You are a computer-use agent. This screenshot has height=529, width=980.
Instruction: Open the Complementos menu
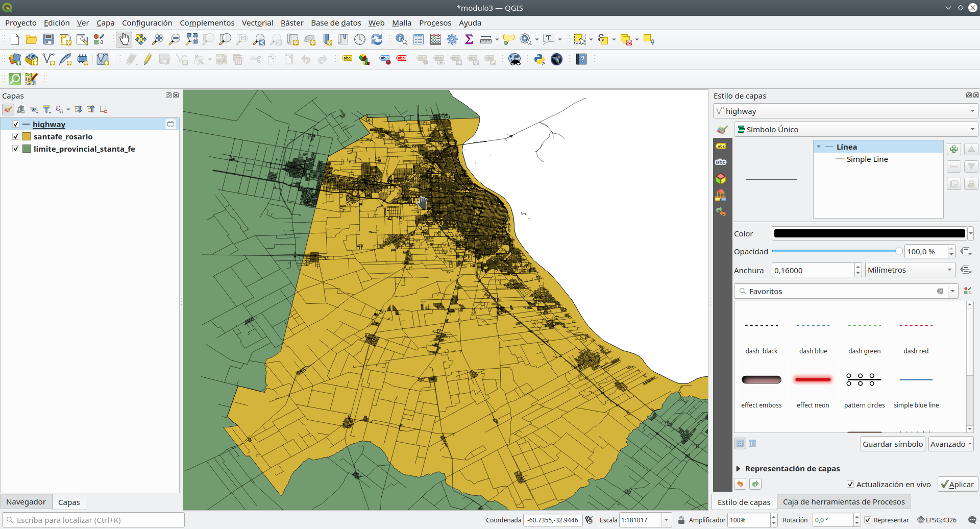tap(207, 23)
